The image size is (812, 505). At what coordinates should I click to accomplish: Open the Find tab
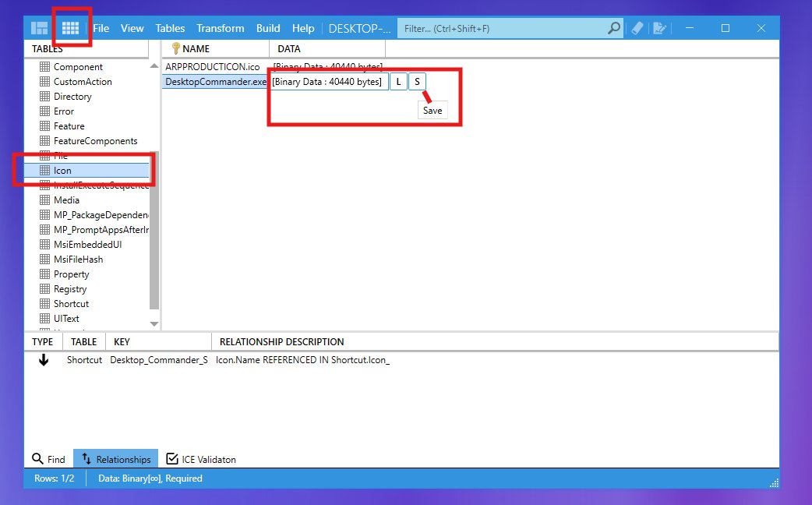(48, 459)
